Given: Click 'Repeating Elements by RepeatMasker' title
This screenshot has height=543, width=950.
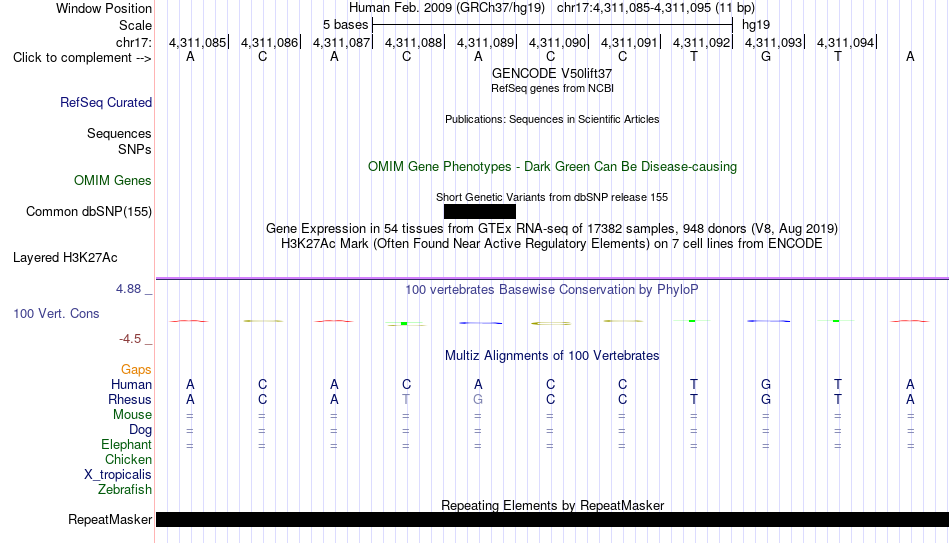Looking at the screenshot, I should (552, 505).
